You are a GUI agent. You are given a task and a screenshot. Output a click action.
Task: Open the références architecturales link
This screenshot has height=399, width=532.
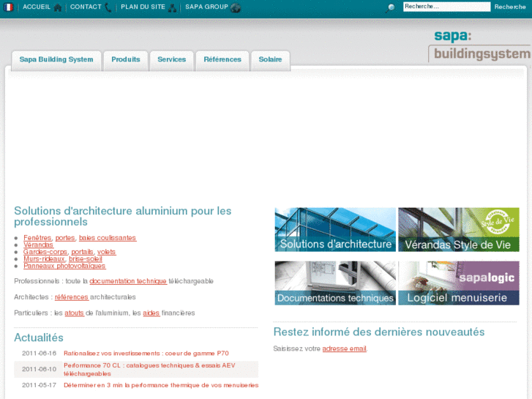click(x=72, y=297)
